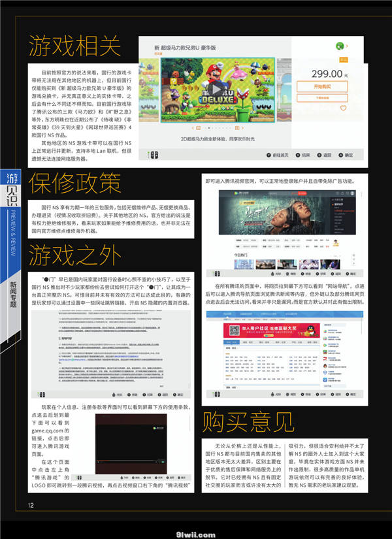This screenshot has height=539, width=392.
Task: Click the 购买意见 heading
Action: 248,422
